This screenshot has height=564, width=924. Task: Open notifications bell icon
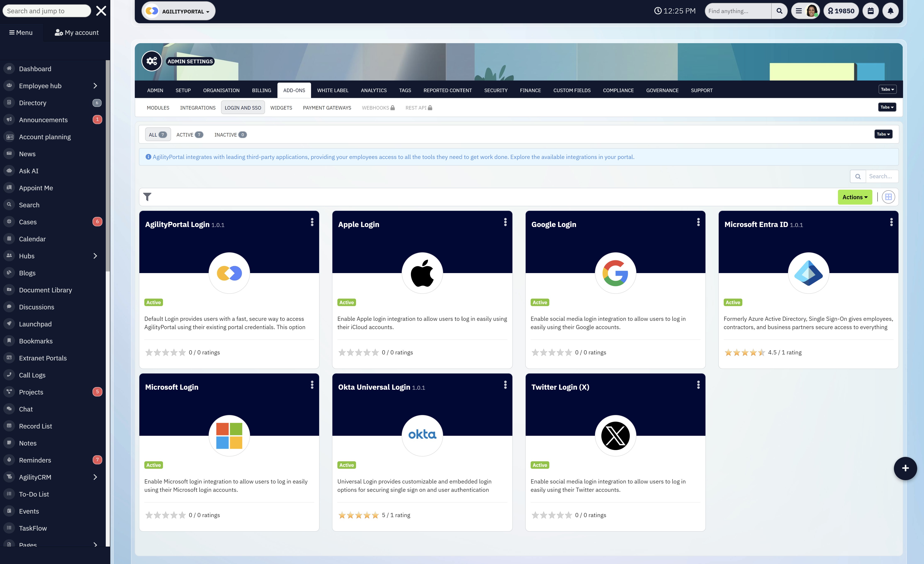[890, 11]
